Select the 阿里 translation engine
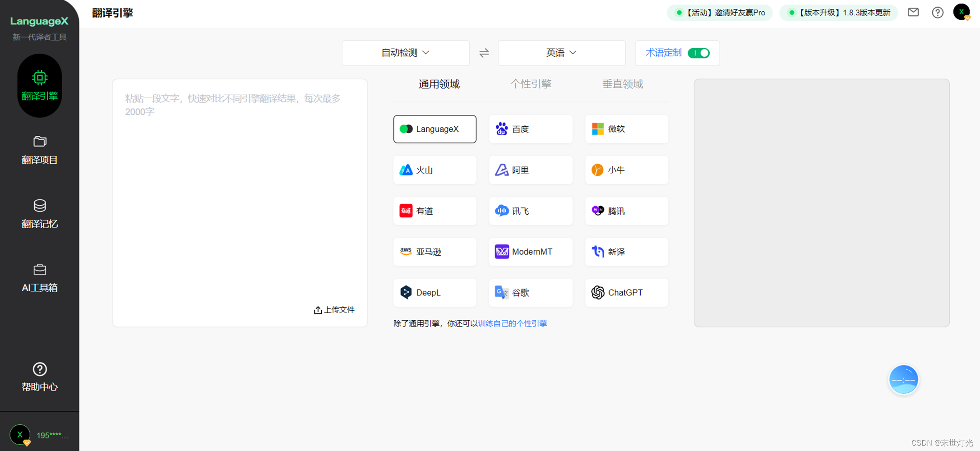The width and height of the screenshot is (980, 451). 531,170
